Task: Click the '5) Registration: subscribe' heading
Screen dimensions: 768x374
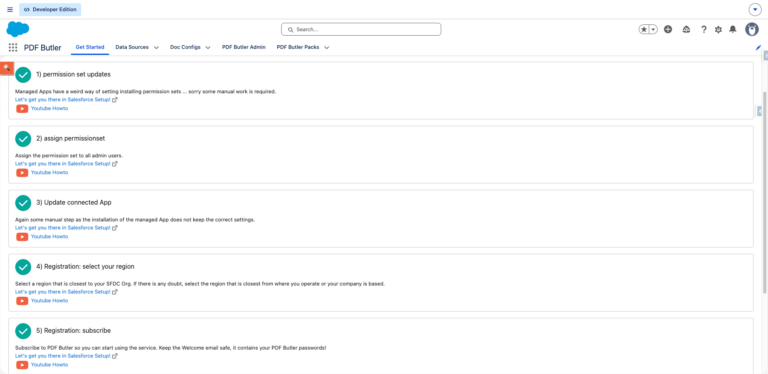Action: (73, 331)
